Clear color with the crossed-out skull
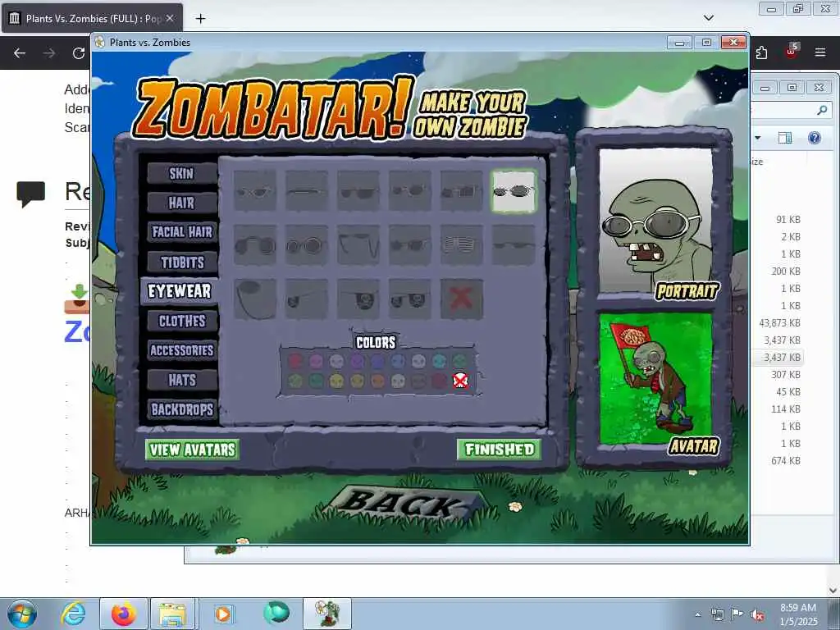840x630 pixels. (x=460, y=381)
